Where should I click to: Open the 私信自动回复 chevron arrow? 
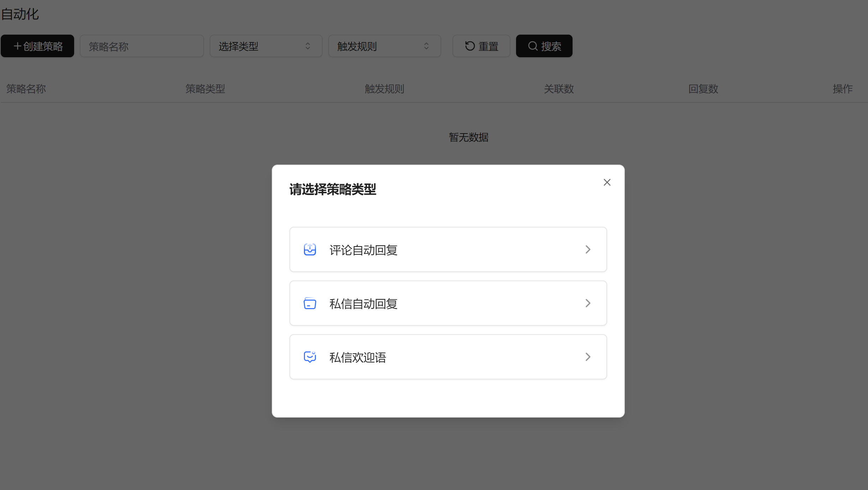click(588, 303)
